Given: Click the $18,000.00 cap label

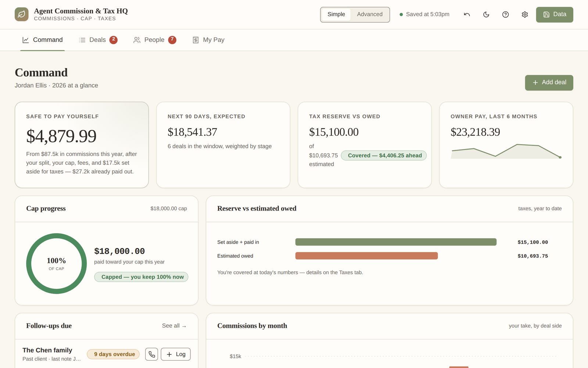Looking at the screenshot, I should 169,208.
